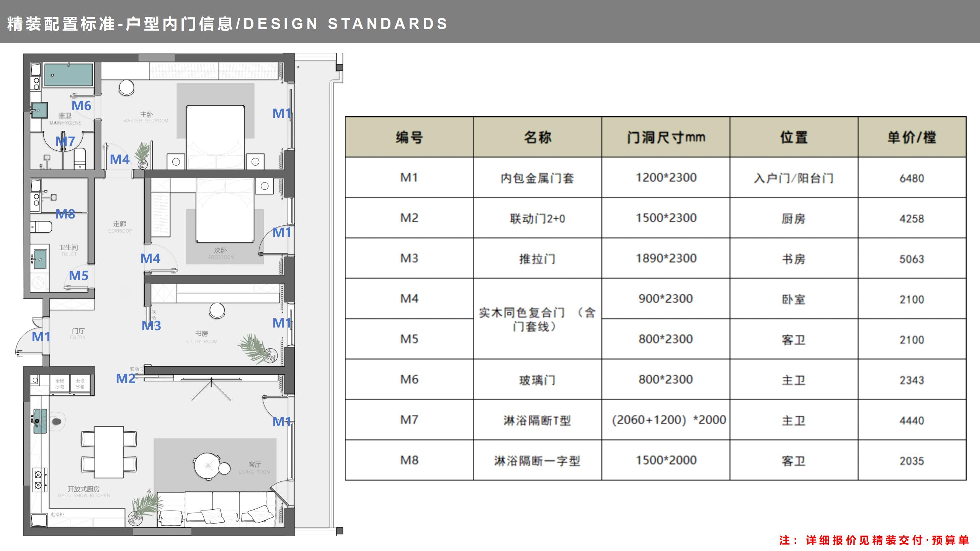The width and height of the screenshot is (980, 551).
Task: Click the 门洞尺寸mm column header
Action: [665, 137]
